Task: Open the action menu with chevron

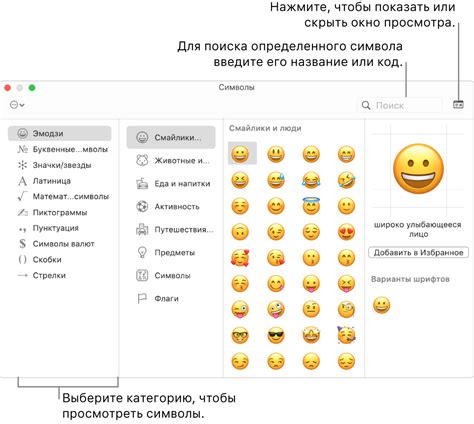Action: click(x=17, y=105)
